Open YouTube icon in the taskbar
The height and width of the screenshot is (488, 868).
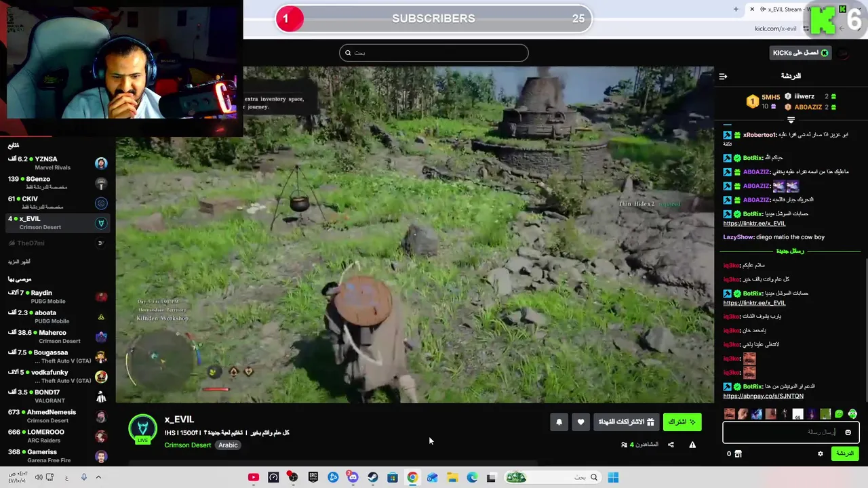[x=254, y=477]
